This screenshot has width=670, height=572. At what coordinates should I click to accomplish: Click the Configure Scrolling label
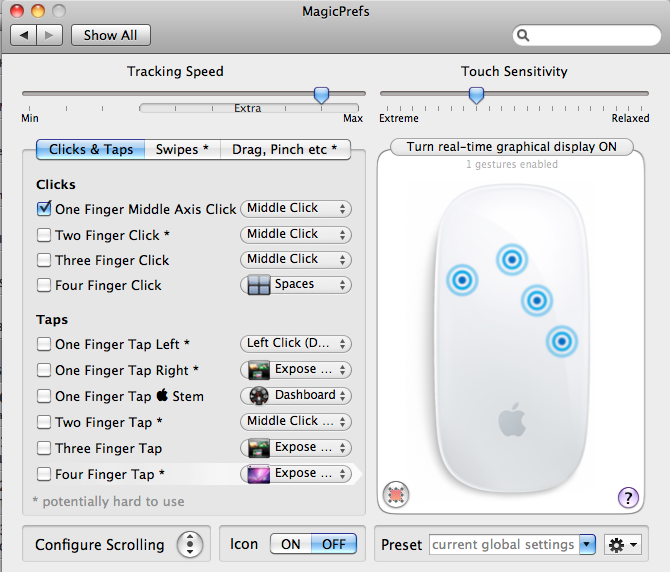[x=100, y=545]
